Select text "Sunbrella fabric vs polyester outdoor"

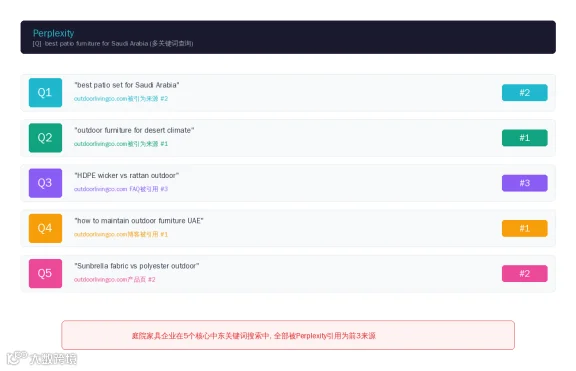(x=137, y=266)
